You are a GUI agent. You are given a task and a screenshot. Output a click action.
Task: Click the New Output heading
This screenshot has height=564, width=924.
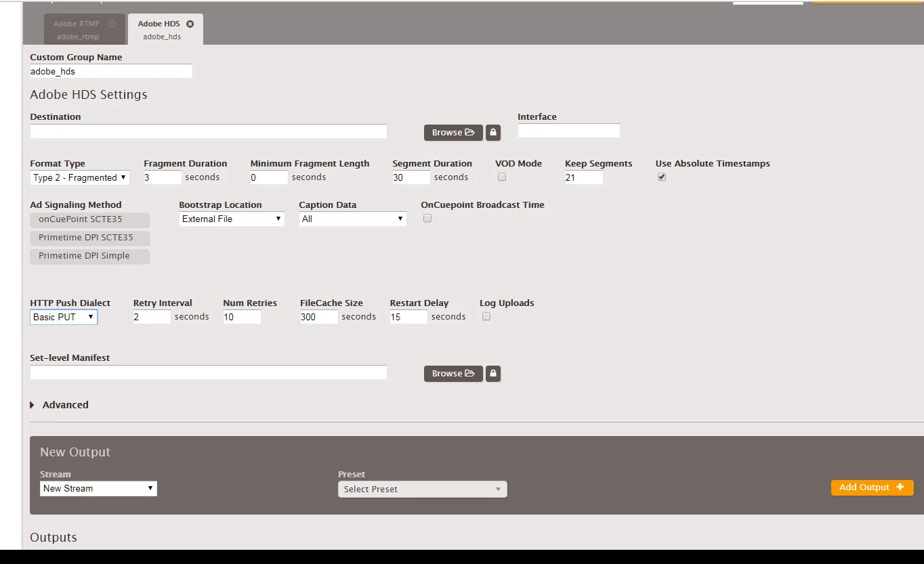pyautogui.click(x=75, y=452)
